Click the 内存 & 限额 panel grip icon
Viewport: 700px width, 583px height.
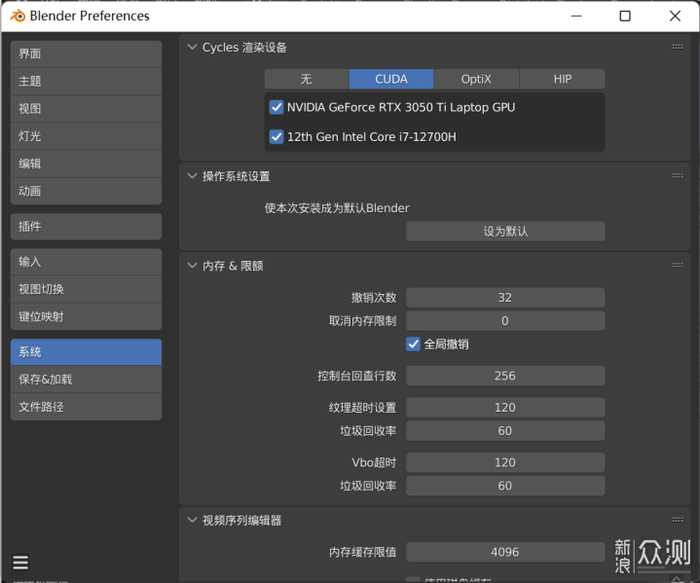pyautogui.click(x=677, y=266)
